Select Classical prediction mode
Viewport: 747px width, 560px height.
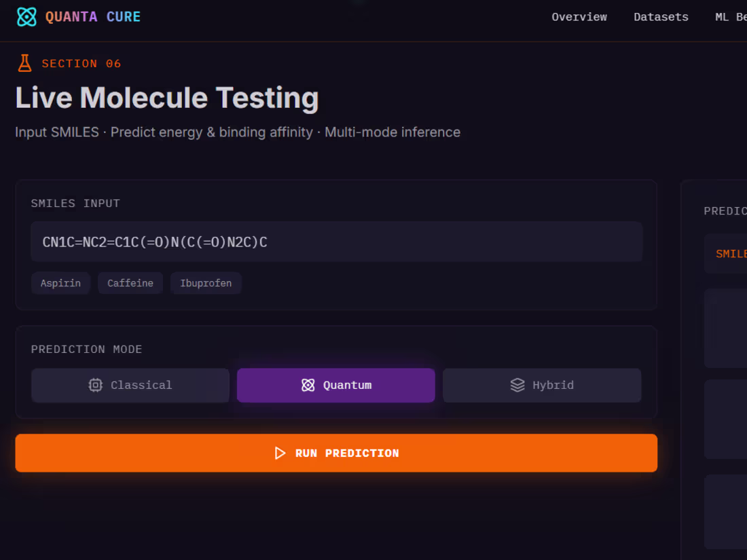point(130,385)
